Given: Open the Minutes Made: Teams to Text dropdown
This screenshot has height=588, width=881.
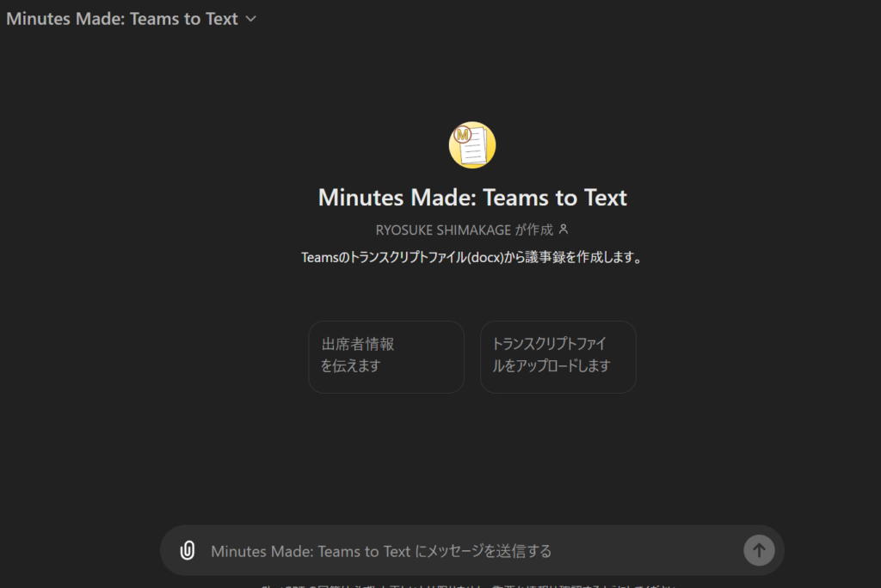Looking at the screenshot, I should [132, 19].
